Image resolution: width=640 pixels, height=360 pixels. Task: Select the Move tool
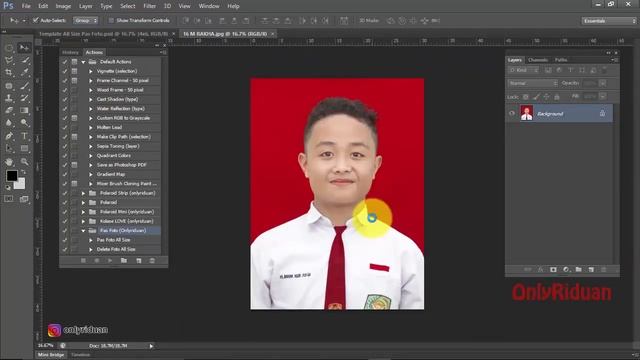[x=24, y=48]
